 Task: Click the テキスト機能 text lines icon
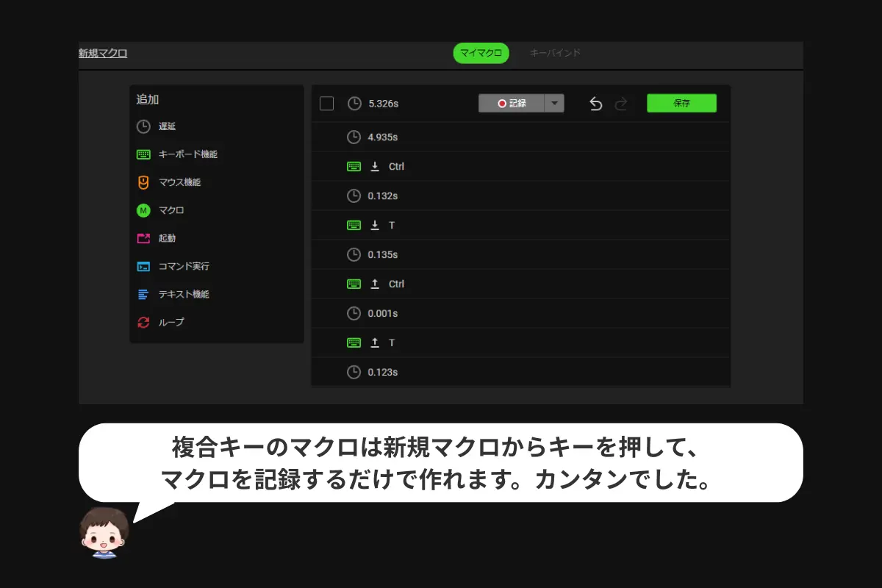click(x=143, y=294)
